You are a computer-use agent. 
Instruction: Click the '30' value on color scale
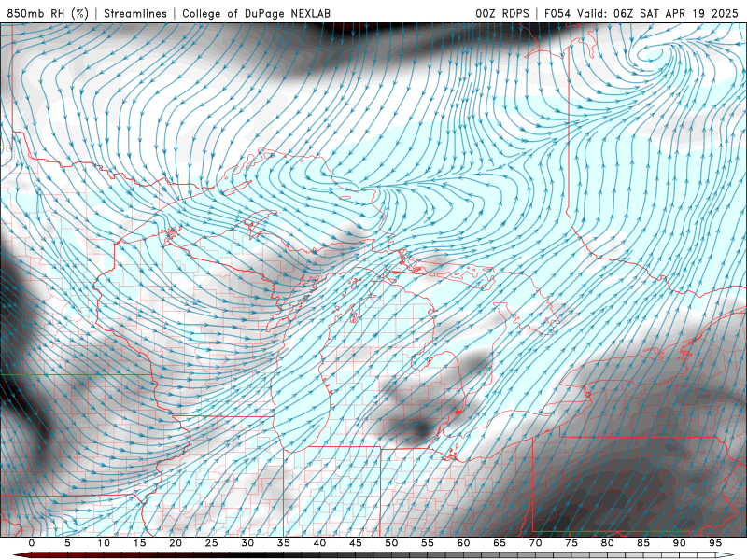[247, 543]
